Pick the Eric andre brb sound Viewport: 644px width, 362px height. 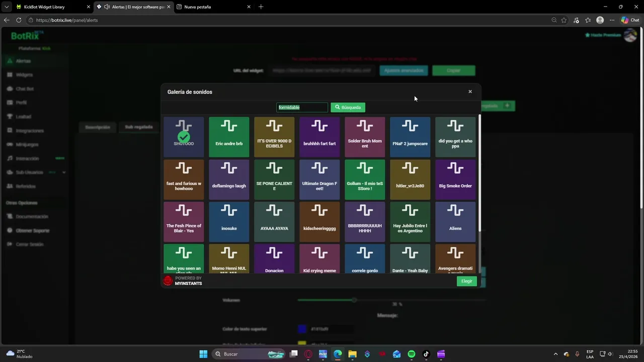[229, 137]
